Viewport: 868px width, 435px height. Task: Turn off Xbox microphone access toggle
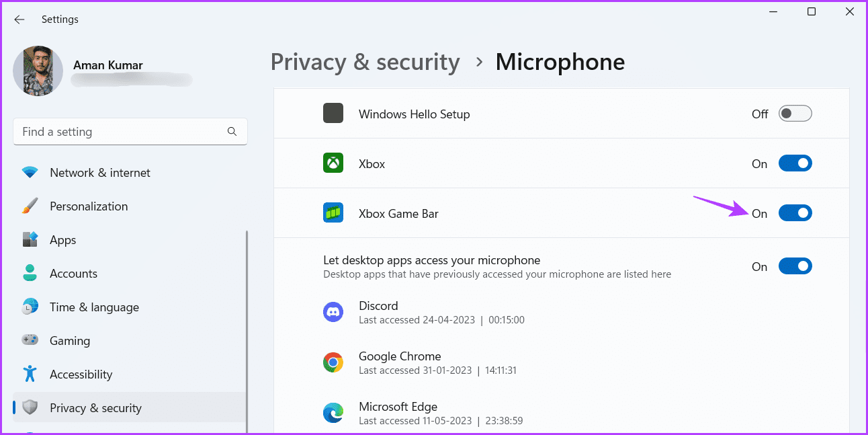coord(795,163)
